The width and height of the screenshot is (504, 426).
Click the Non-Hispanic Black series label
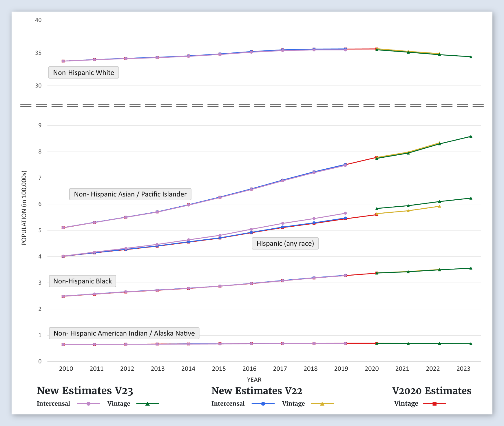click(83, 281)
